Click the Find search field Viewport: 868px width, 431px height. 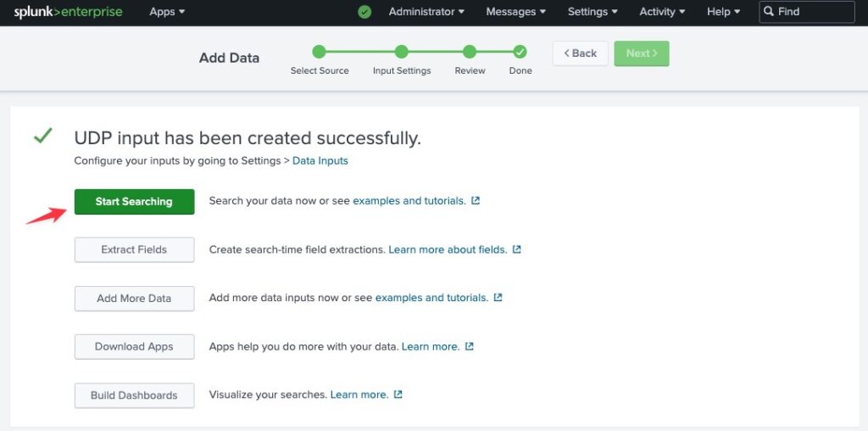[807, 12]
